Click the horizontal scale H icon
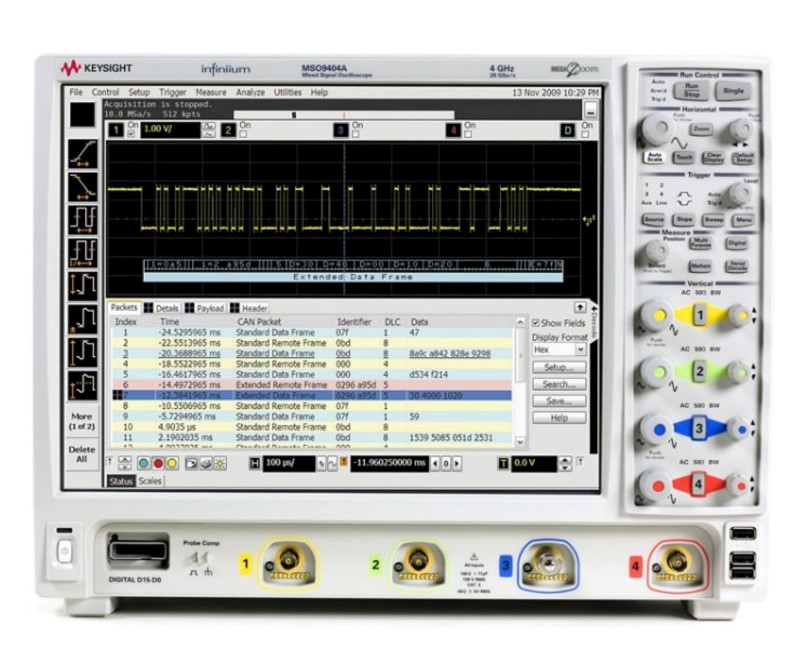This screenshot has width=800, height=666. pyautogui.click(x=252, y=463)
